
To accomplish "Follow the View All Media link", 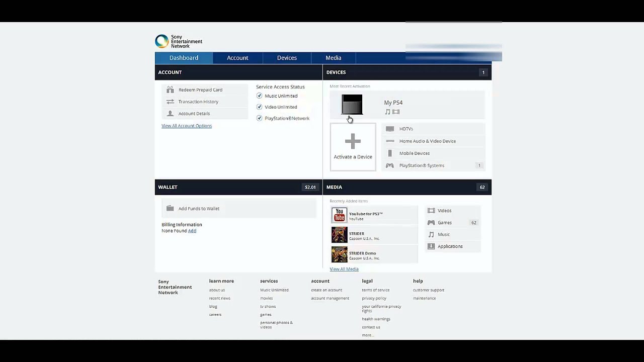I will 344,269.
